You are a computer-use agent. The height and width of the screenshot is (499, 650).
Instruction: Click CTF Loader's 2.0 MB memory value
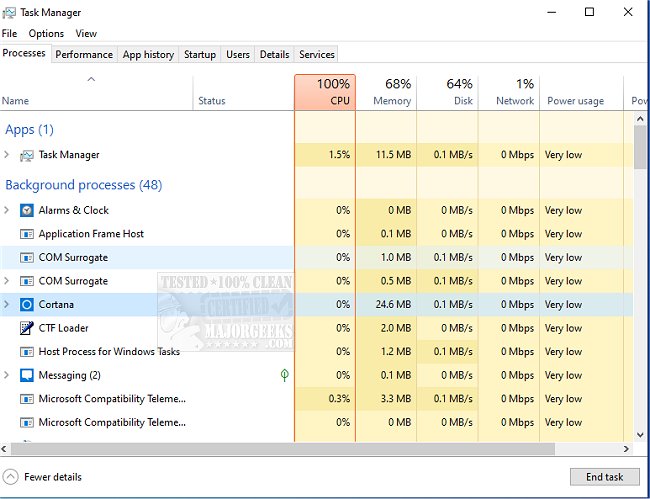coord(396,328)
